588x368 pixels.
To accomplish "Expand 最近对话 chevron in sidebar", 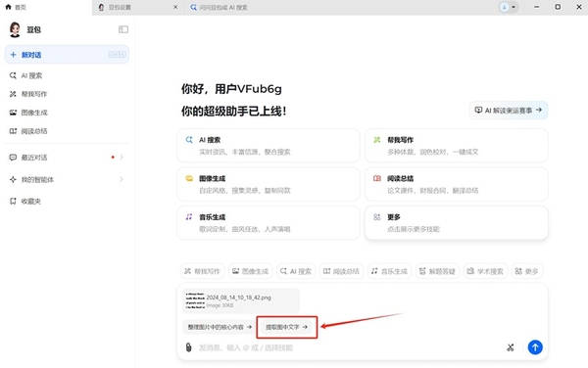I will pyautogui.click(x=122, y=158).
